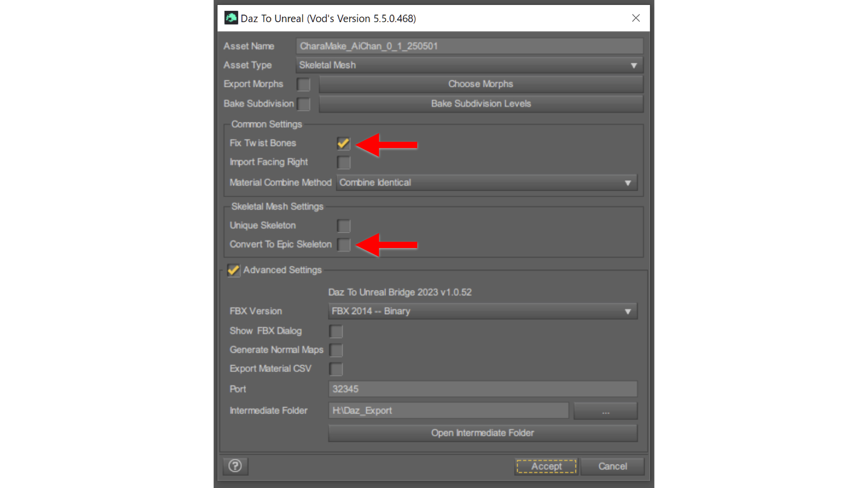Click the Bake Subdivision Levels button
This screenshot has width=868, height=488.
(481, 103)
